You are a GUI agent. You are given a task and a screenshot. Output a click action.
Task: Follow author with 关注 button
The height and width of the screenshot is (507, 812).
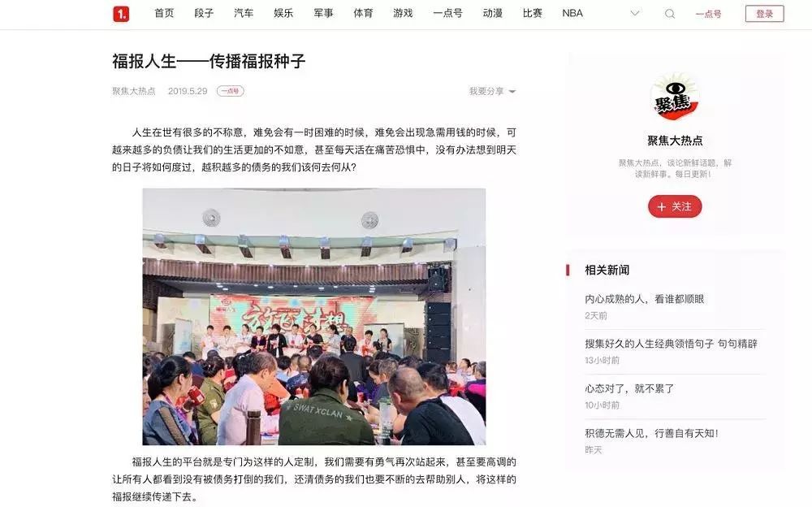675,206
